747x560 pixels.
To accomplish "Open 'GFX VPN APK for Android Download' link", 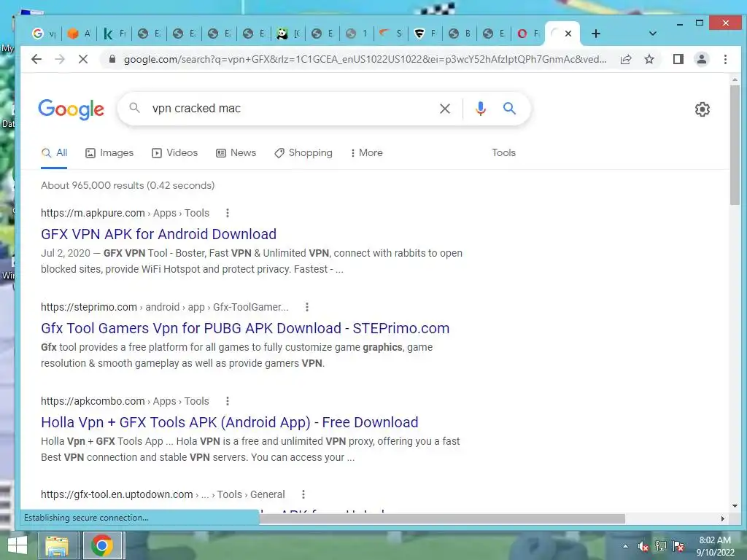I will tap(158, 234).
